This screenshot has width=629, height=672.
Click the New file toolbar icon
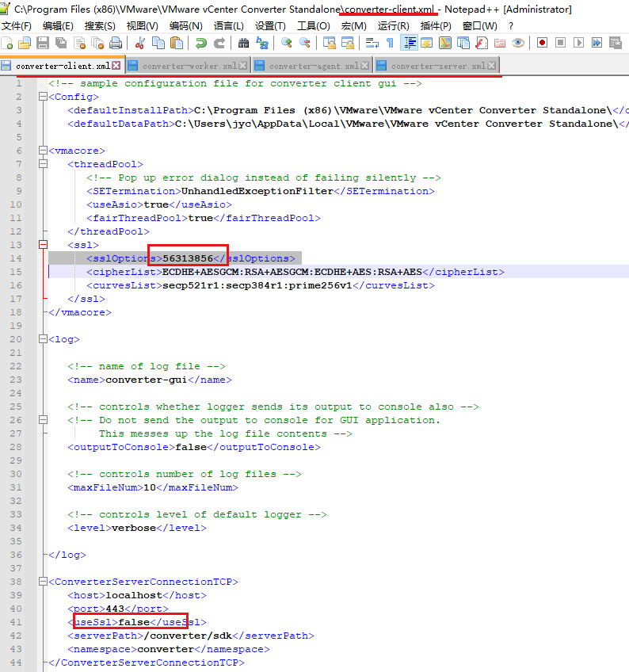[7, 43]
